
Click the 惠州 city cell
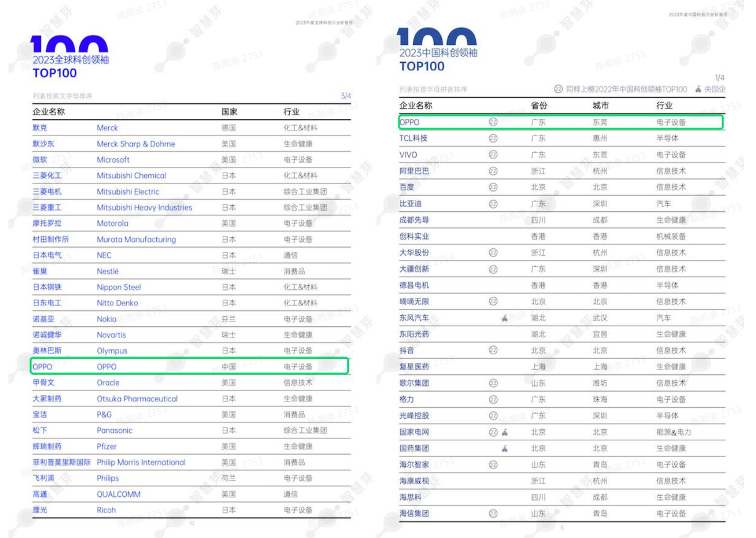tap(600, 138)
